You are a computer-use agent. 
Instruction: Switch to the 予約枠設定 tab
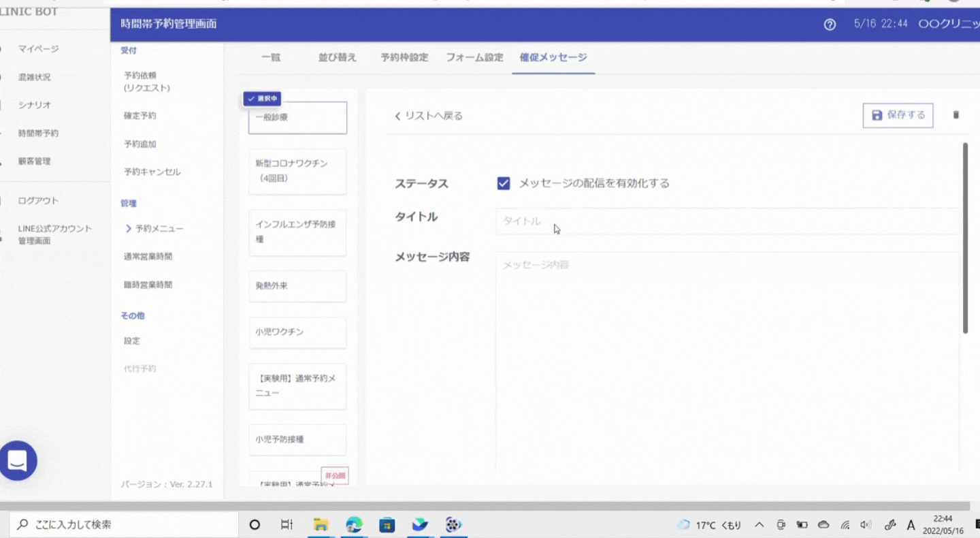coord(404,58)
